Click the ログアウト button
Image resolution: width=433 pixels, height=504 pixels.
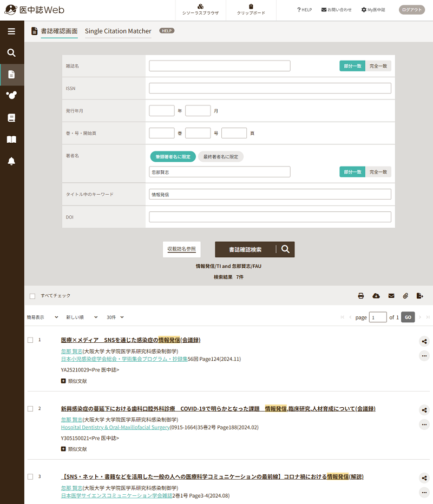(412, 10)
